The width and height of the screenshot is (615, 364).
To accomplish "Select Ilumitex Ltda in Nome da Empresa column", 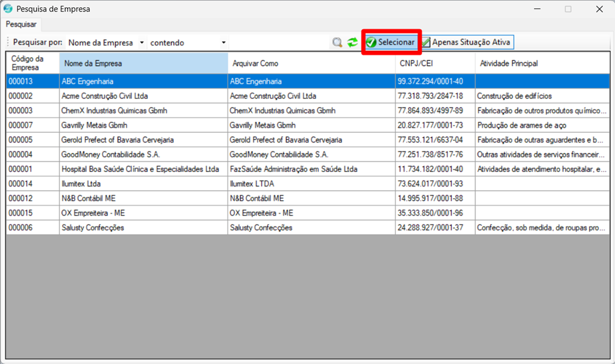I will (144, 184).
